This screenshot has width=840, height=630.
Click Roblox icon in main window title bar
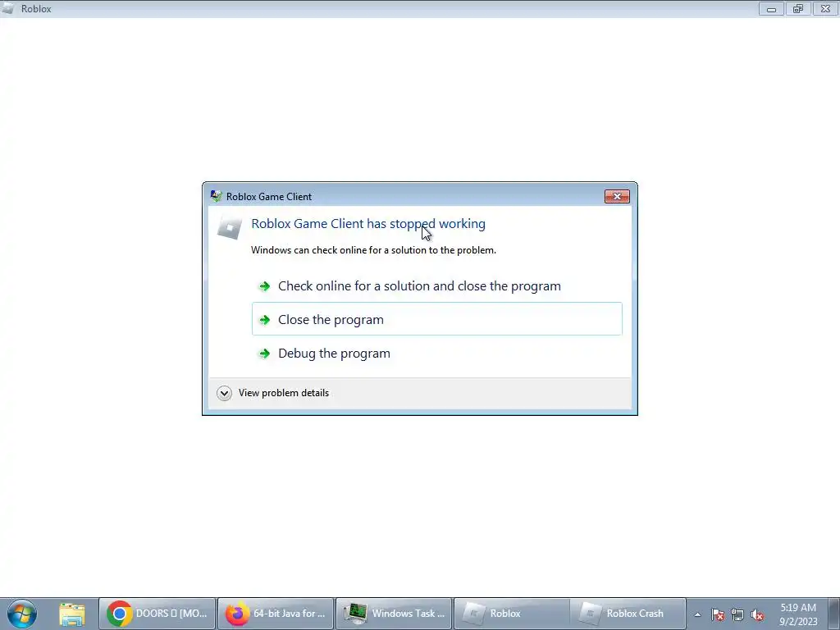point(8,8)
